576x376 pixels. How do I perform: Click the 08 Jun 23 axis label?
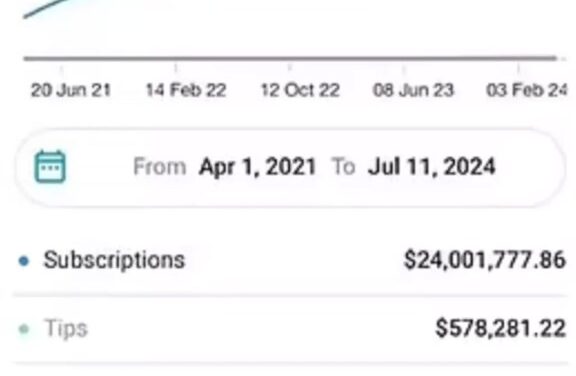[x=414, y=90]
